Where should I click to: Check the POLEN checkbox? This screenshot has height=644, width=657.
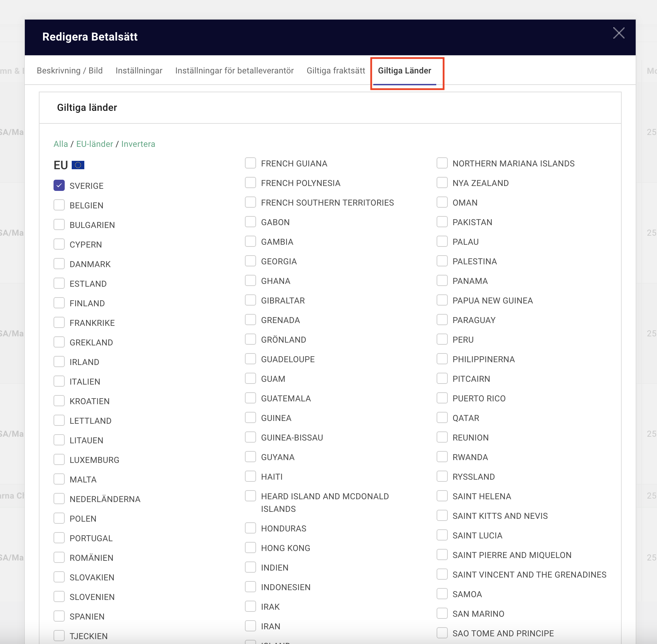[59, 518]
